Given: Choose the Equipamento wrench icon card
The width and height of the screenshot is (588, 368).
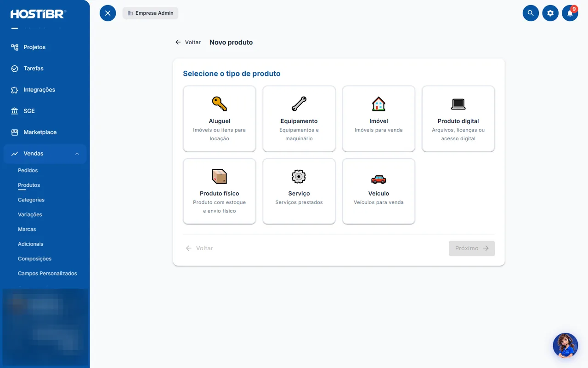Looking at the screenshot, I should 299,119.
